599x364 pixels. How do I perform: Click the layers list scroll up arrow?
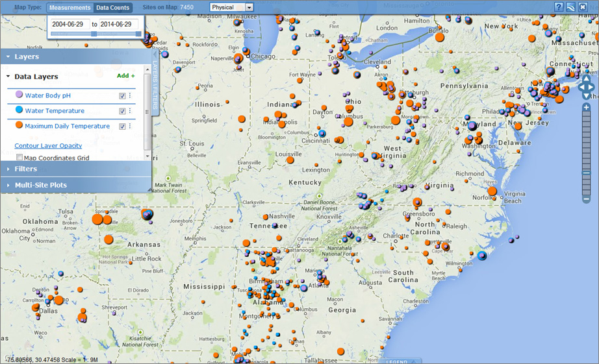[x=147, y=69]
